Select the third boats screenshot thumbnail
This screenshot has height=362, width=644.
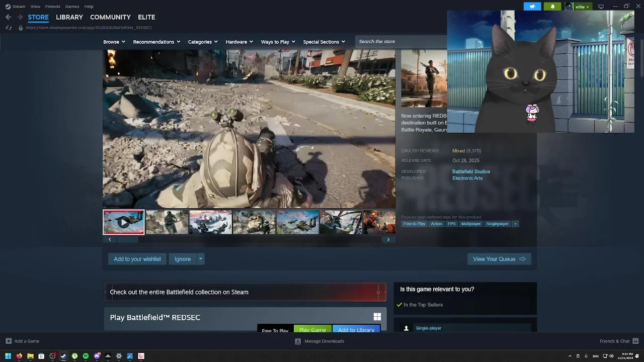210,222
